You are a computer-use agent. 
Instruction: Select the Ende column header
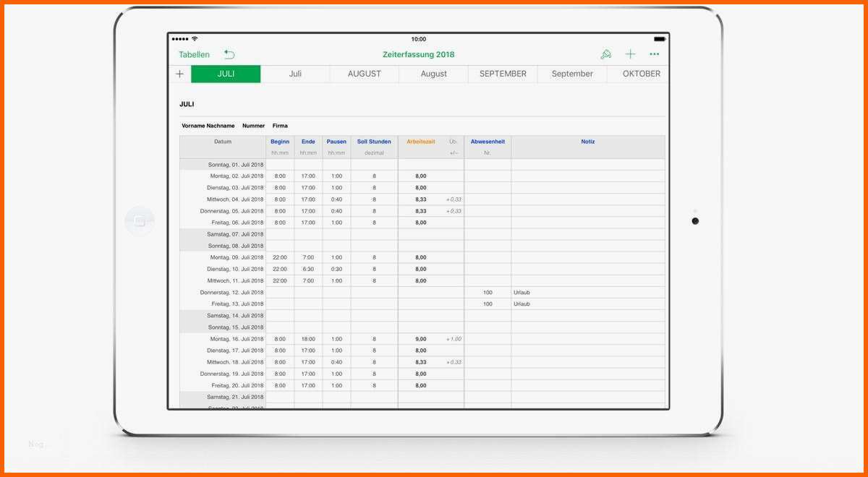[x=308, y=142]
